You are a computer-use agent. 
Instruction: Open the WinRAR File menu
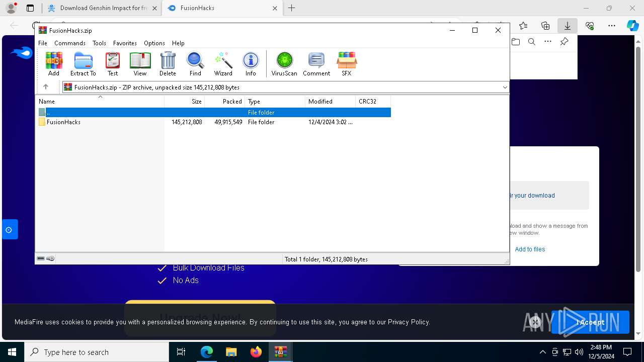coord(43,43)
